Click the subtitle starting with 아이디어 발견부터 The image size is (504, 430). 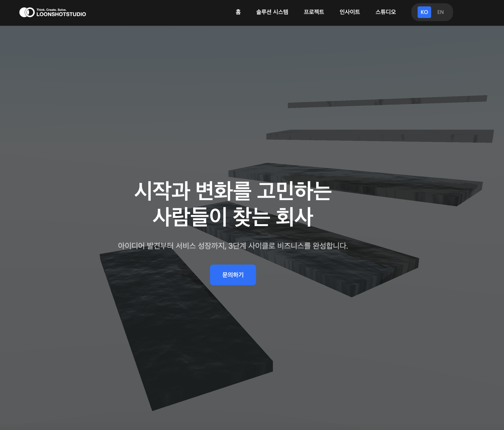pos(233,246)
